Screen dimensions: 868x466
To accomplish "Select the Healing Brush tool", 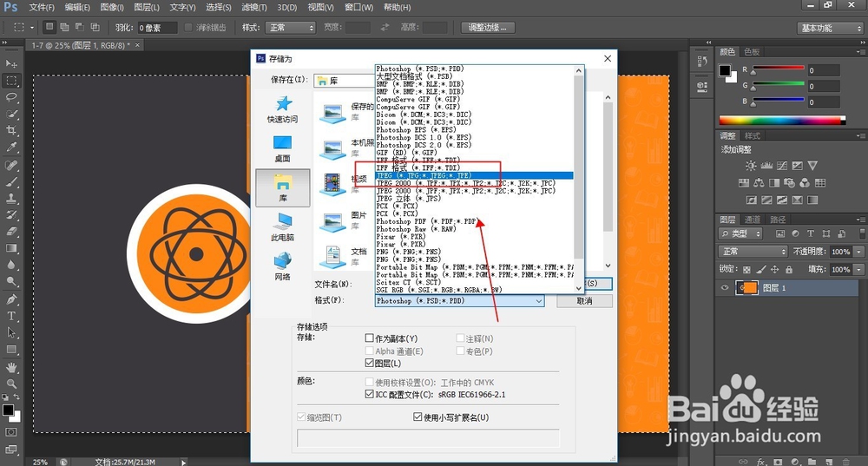I will coord(11,165).
